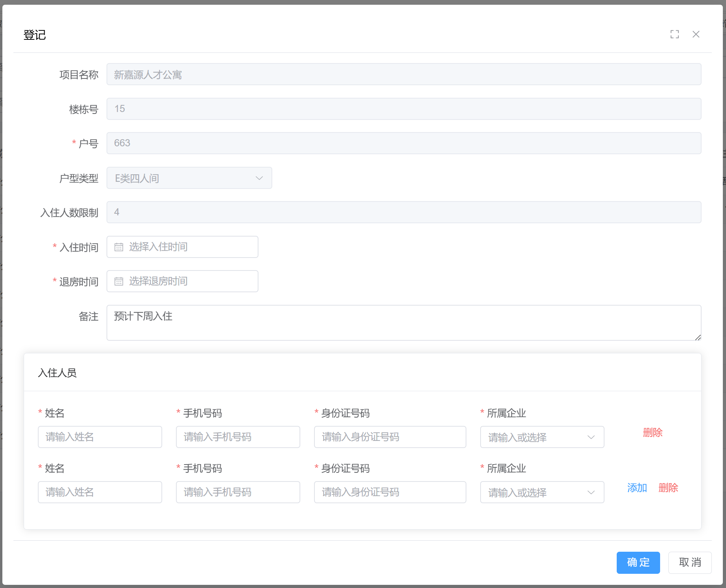Focus the first row 姓名 input
The image size is (726, 588).
point(100,437)
